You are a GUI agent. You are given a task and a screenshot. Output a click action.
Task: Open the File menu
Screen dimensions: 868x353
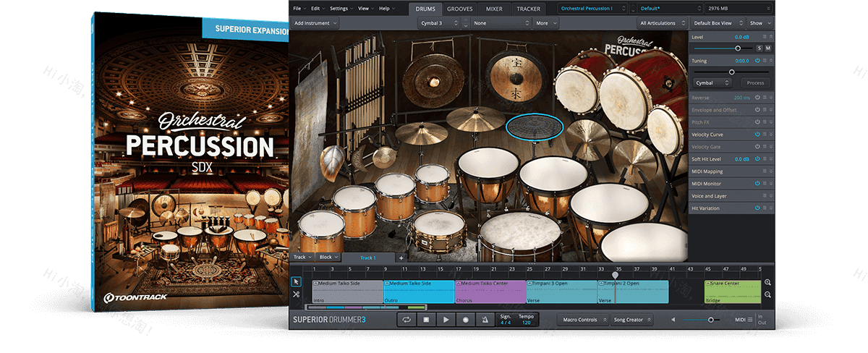pos(299,9)
